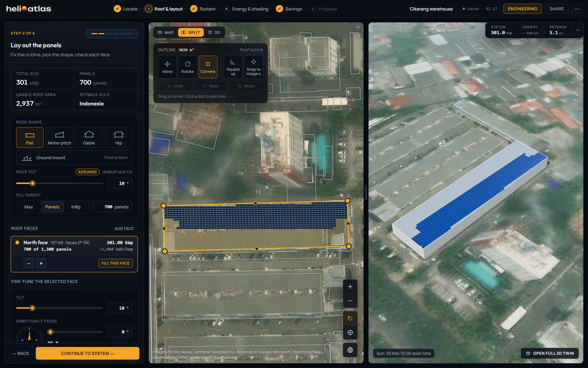Click Continue to System button
This screenshot has height=368, width=588.
click(87, 353)
